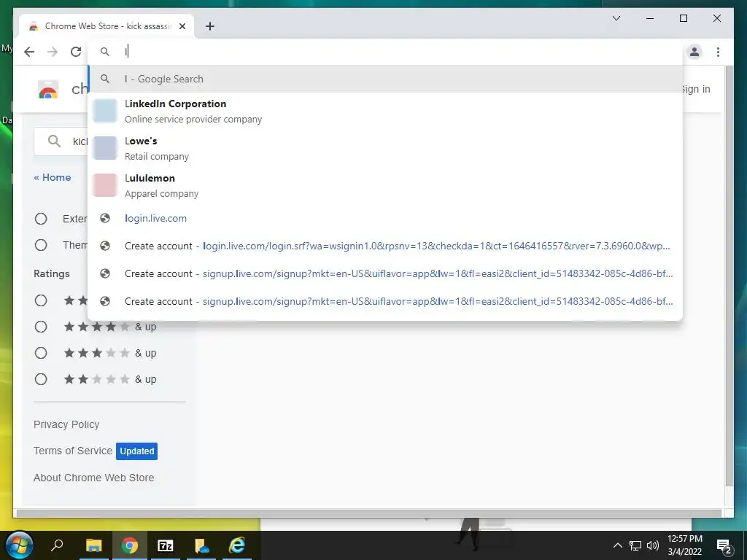Select the Themes radio button
Image resolution: width=747 pixels, height=560 pixels.
click(41, 245)
